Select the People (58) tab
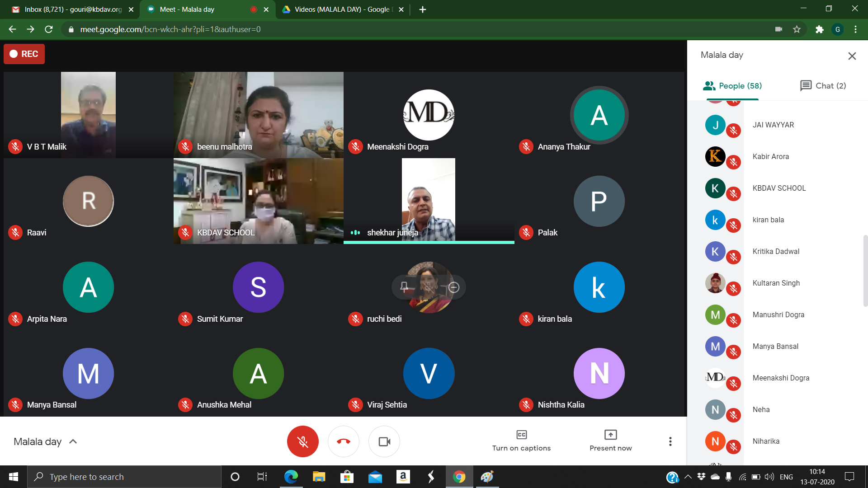The width and height of the screenshot is (868, 488). click(732, 86)
